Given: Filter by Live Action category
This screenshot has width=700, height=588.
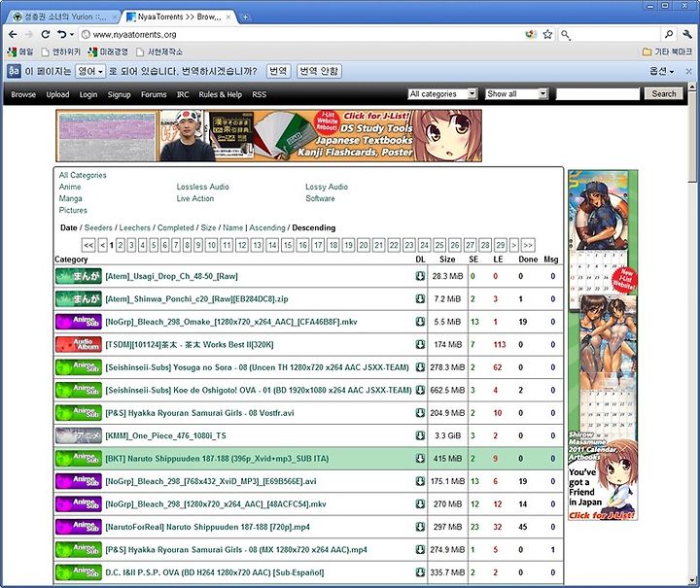Looking at the screenshot, I should pos(195,198).
